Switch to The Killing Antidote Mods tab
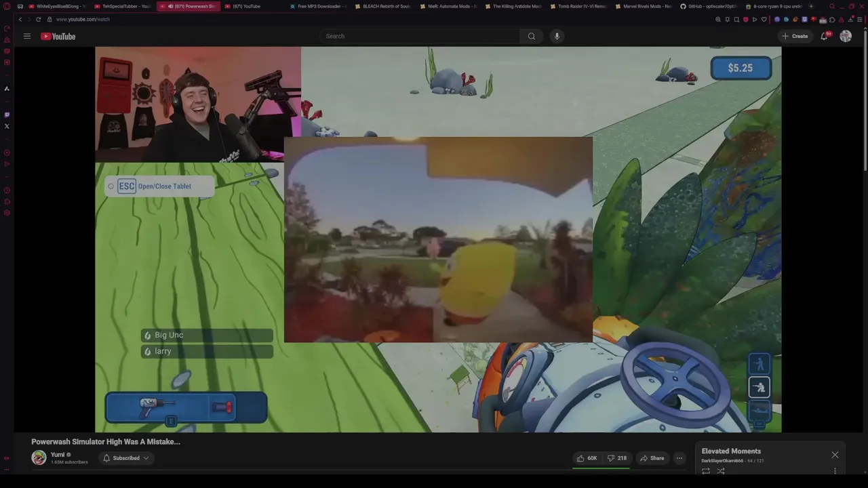The height and width of the screenshot is (488, 868). pyautogui.click(x=513, y=6)
